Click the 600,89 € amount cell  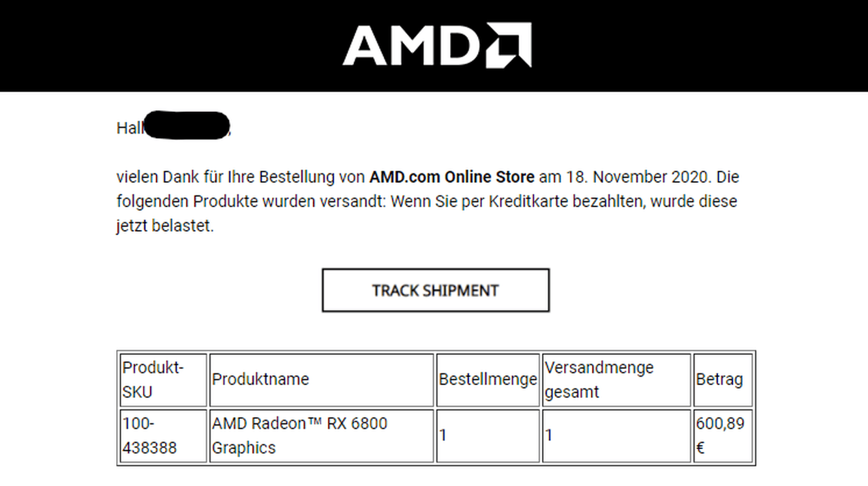(x=719, y=435)
